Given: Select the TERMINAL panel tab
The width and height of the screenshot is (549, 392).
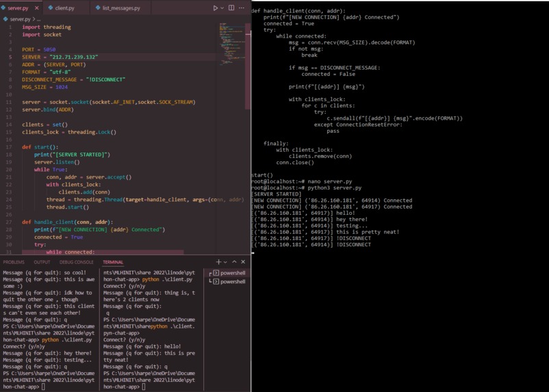Looking at the screenshot, I should pos(113,262).
